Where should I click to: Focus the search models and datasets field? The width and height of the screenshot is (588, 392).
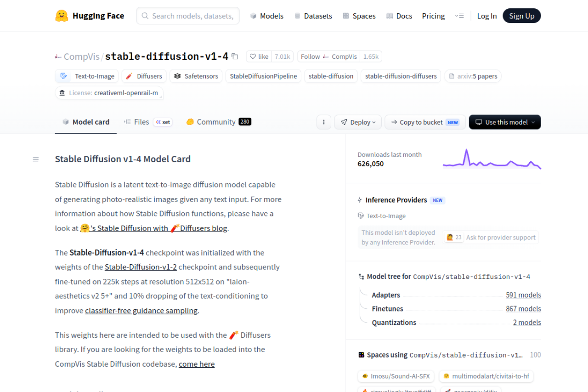point(188,16)
